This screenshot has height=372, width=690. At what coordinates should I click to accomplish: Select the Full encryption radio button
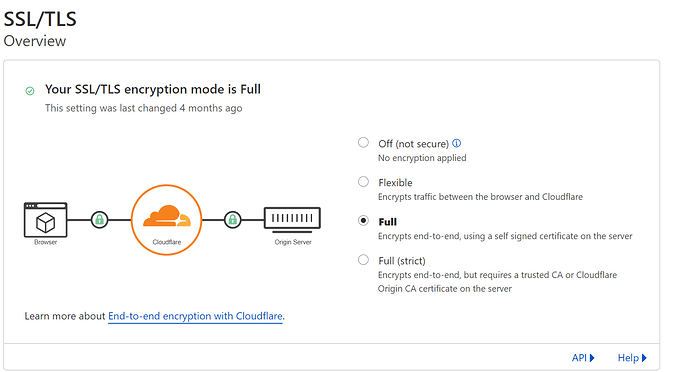(363, 221)
